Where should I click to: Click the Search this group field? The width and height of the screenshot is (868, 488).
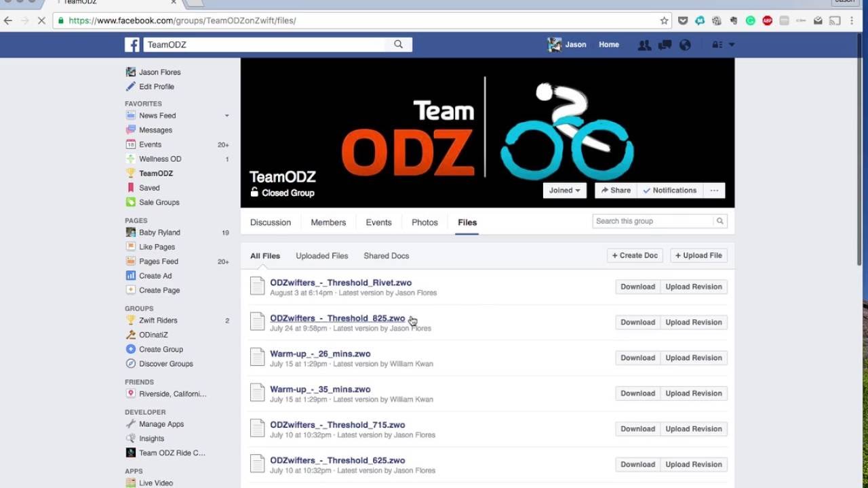coord(654,221)
